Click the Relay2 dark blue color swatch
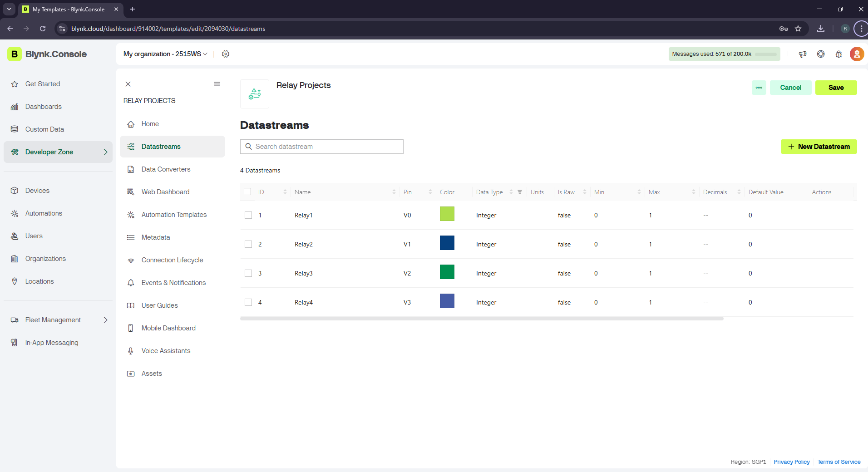868x472 pixels. pos(447,243)
